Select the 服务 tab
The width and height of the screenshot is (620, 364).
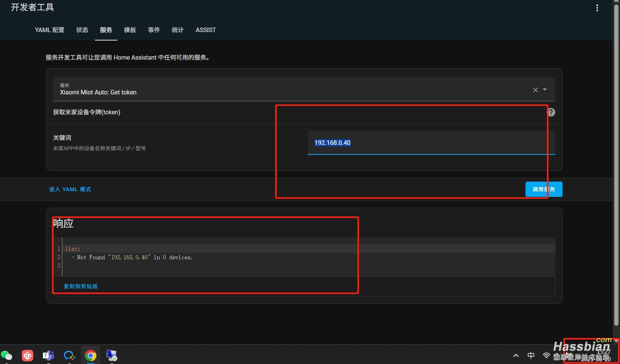[106, 30]
